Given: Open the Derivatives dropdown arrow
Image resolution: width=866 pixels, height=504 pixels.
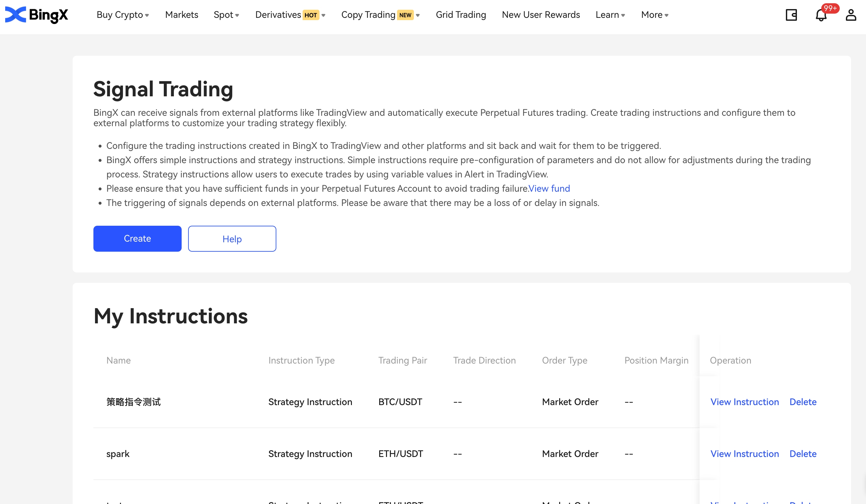Looking at the screenshot, I should (323, 16).
